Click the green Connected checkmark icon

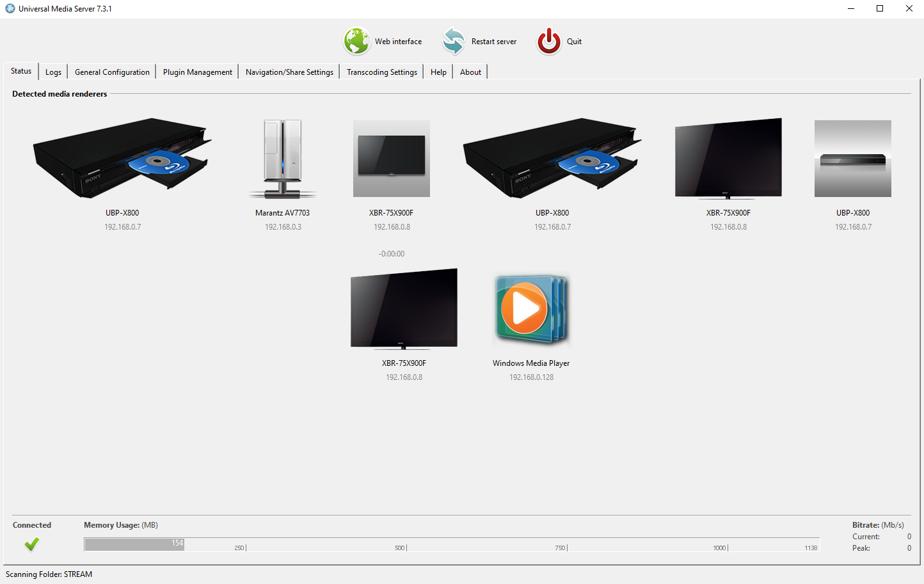pos(31,544)
